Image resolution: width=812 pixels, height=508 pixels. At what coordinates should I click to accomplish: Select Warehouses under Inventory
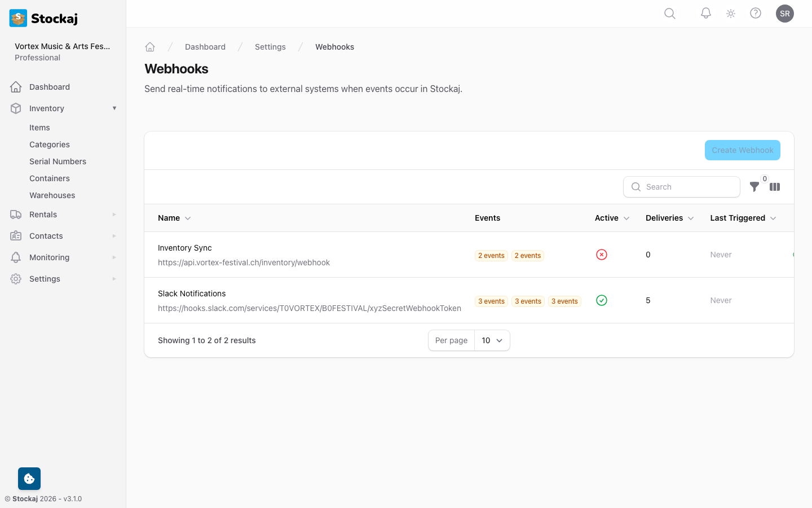52,195
